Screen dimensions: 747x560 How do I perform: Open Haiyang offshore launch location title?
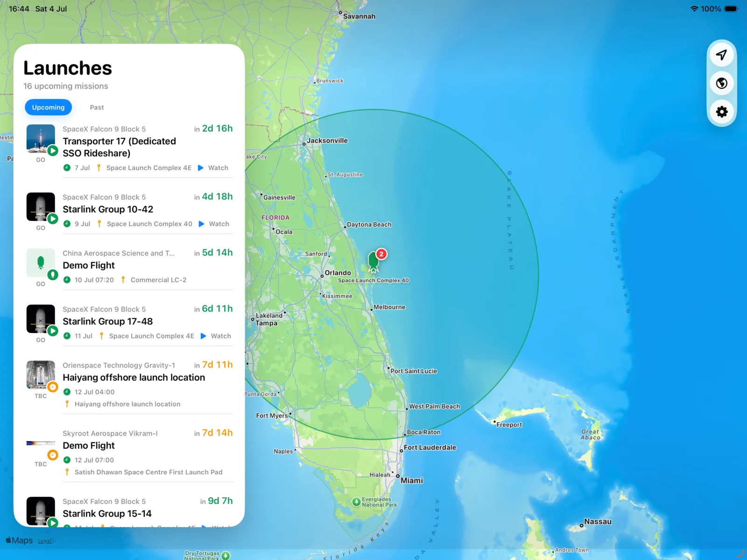(x=134, y=377)
